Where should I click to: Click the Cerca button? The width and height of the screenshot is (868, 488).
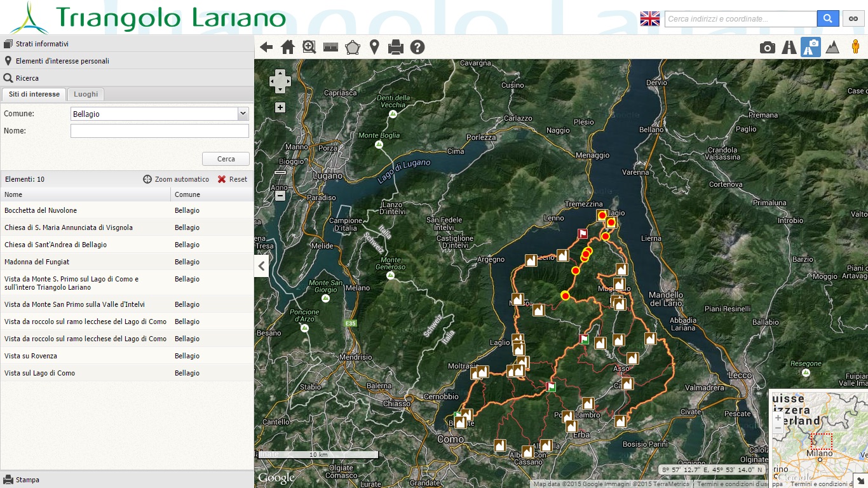(x=226, y=159)
